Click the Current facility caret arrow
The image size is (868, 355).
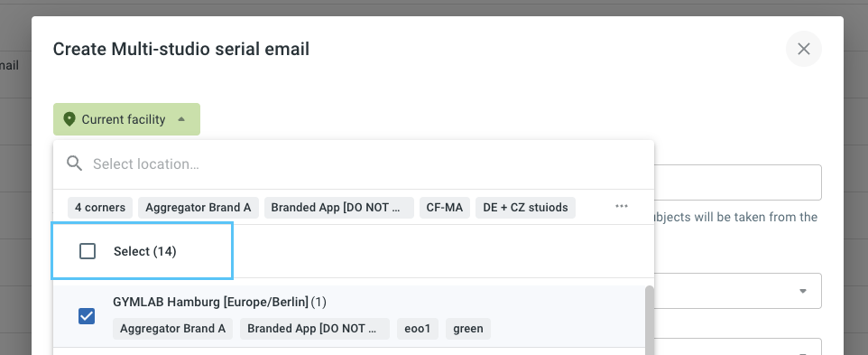[x=181, y=119]
